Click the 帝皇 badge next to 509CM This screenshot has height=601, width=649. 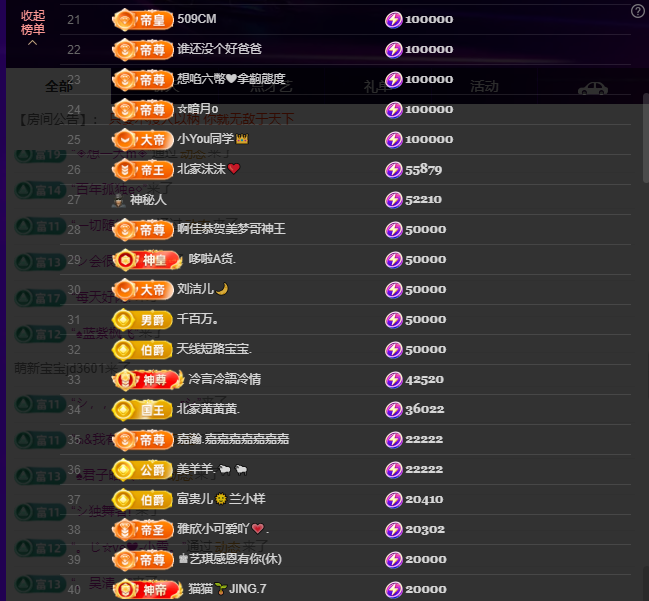pos(142,19)
